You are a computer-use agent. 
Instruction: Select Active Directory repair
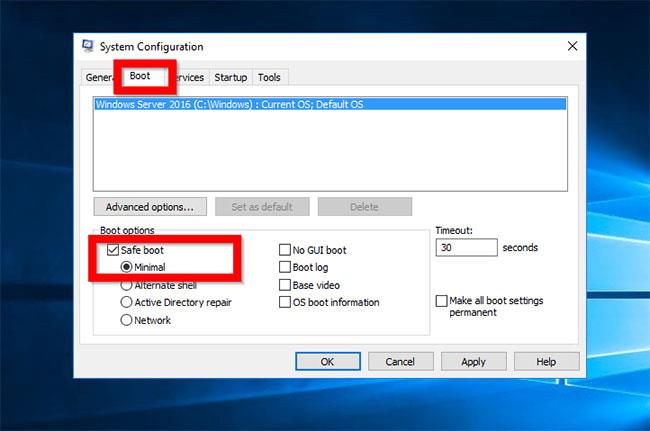126,302
